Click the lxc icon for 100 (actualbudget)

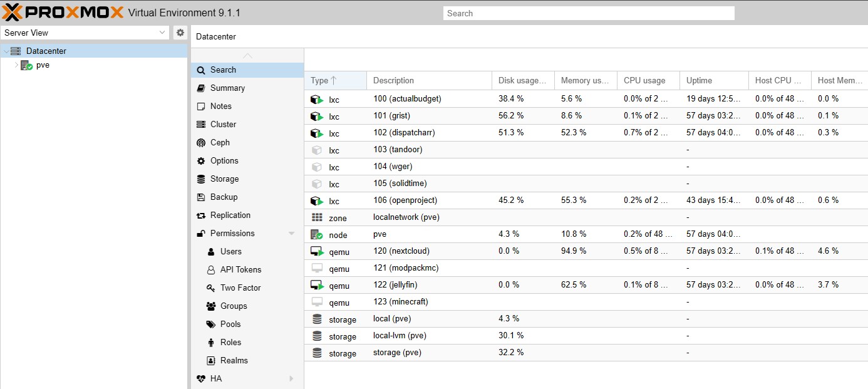click(x=317, y=99)
